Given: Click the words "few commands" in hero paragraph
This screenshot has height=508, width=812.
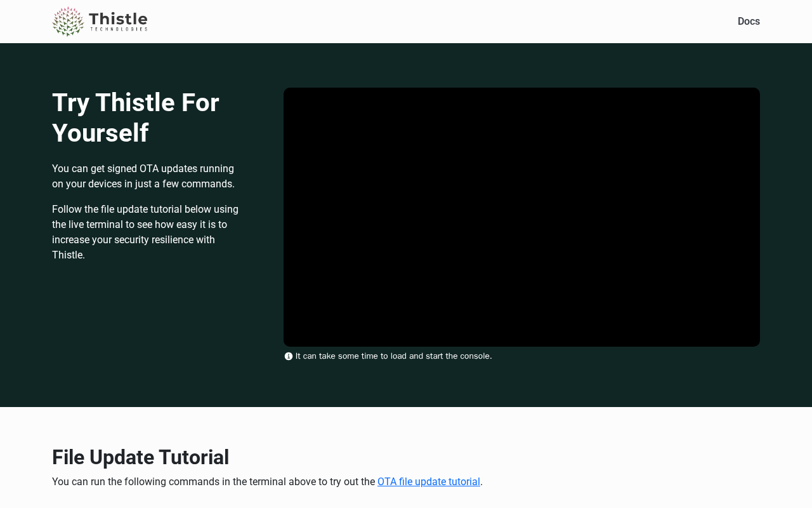Looking at the screenshot, I should [197, 184].
